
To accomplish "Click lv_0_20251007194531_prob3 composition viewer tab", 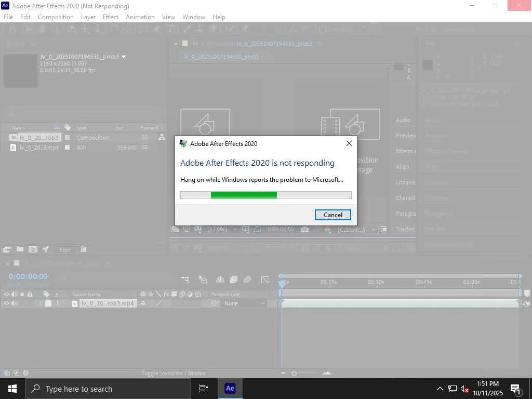I will (x=274, y=44).
